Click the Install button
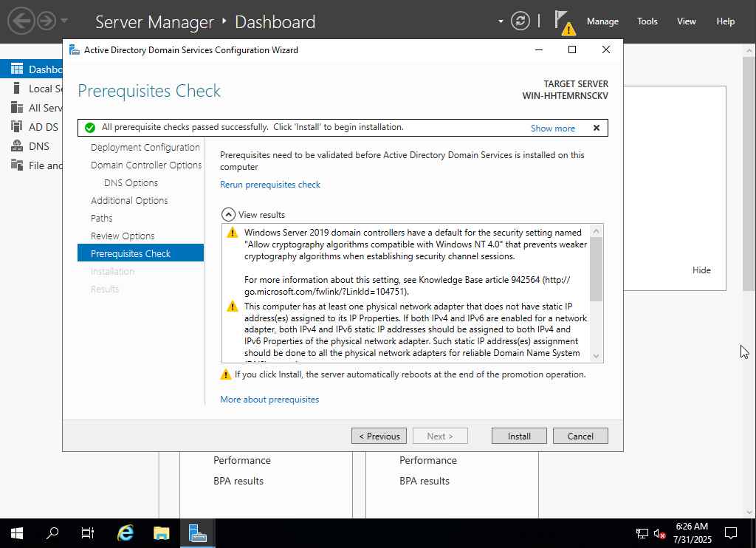Image resolution: width=756 pixels, height=548 pixels. (519, 436)
